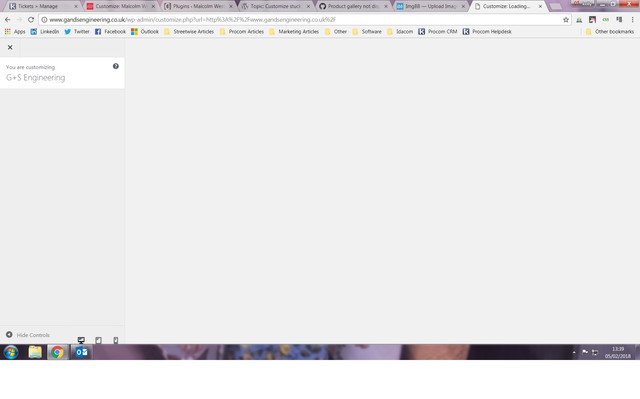Click green CSS extension icon

tap(606, 20)
